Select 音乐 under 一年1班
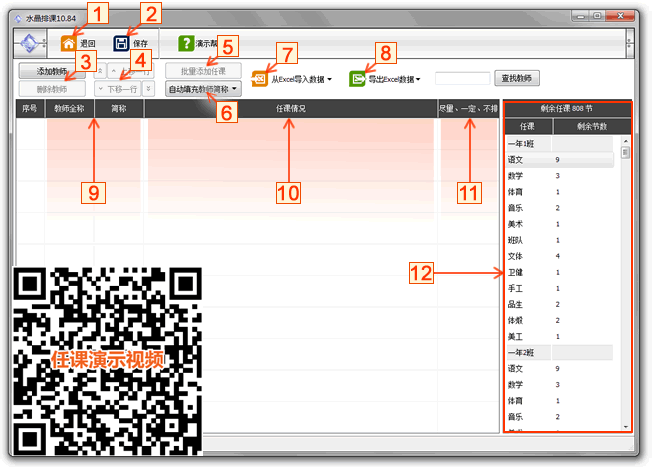This screenshot has height=467, width=652. pos(560,208)
